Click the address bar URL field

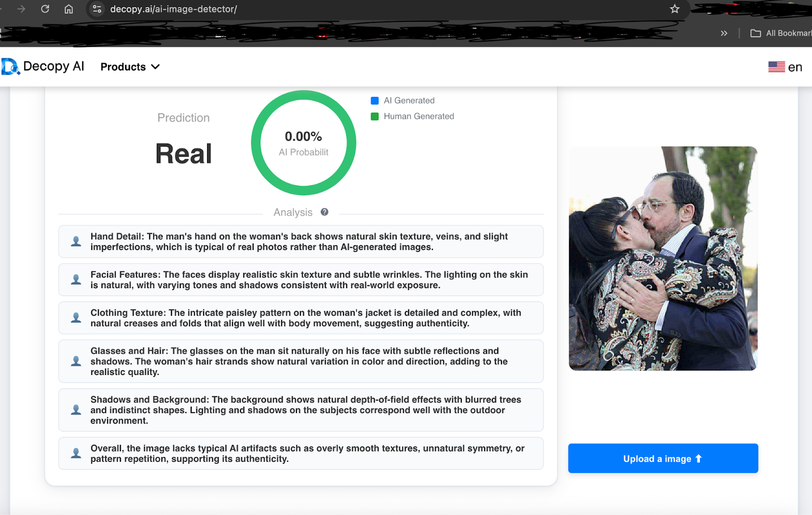pos(388,9)
